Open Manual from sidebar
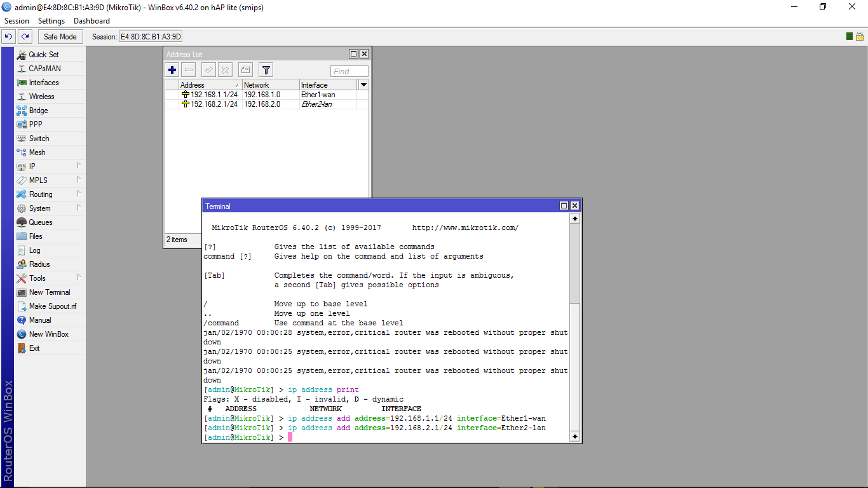This screenshot has width=868, height=488. tap(50, 320)
